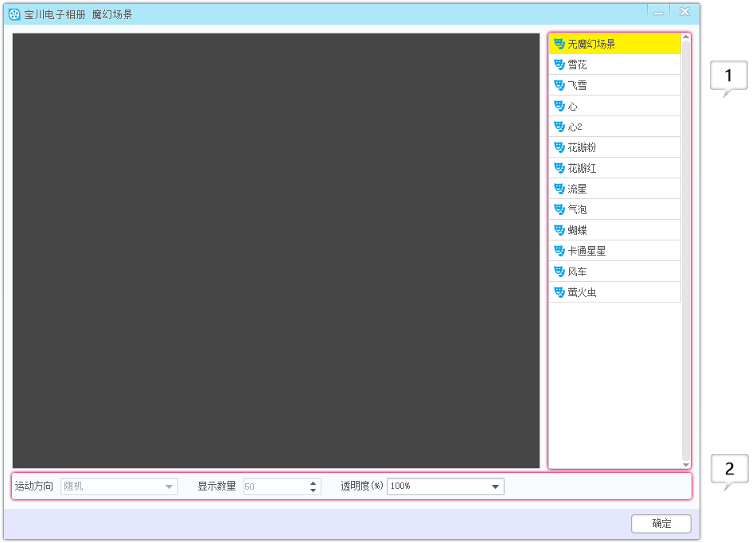The height and width of the screenshot is (543, 756).
Task: Open the 透明度 dropdown showing 100%
Action: [446, 486]
